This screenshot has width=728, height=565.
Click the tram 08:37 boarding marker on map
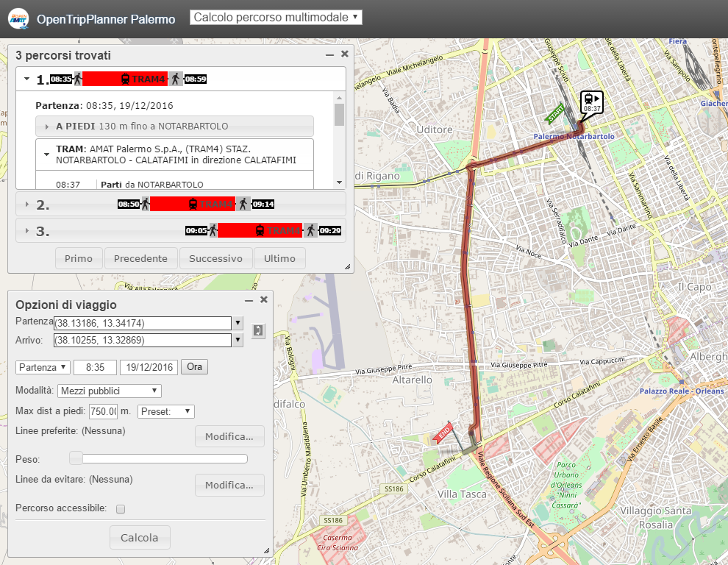pos(591,103)
